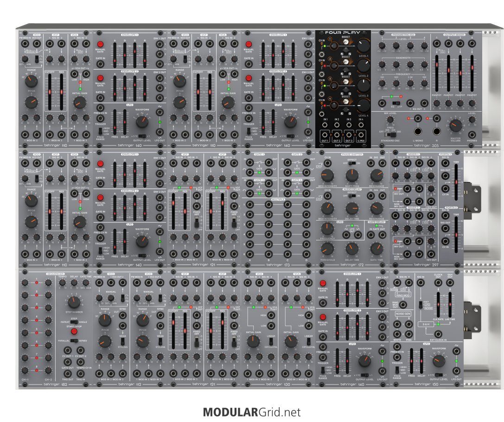504x422 pixels.
Task: Flip the PARALLEL/SERIES switch on the 182 sequencer
Action: (74, 341)
